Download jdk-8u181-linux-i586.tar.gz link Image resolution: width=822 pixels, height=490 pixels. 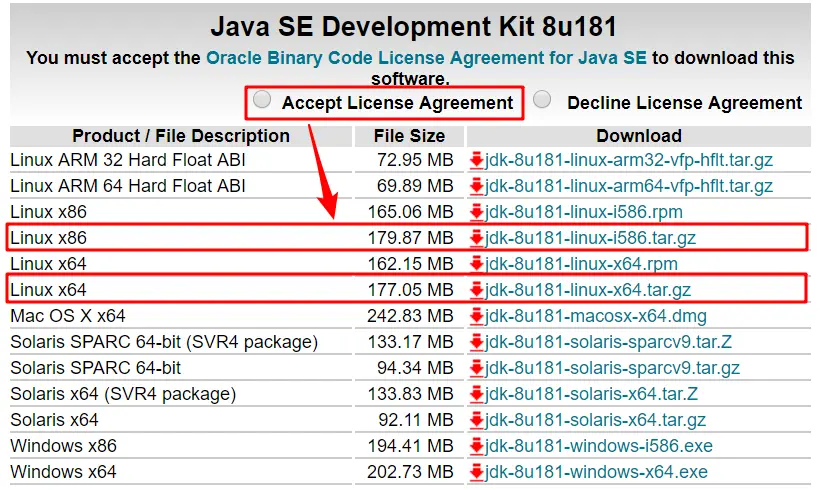click(590, 238)
